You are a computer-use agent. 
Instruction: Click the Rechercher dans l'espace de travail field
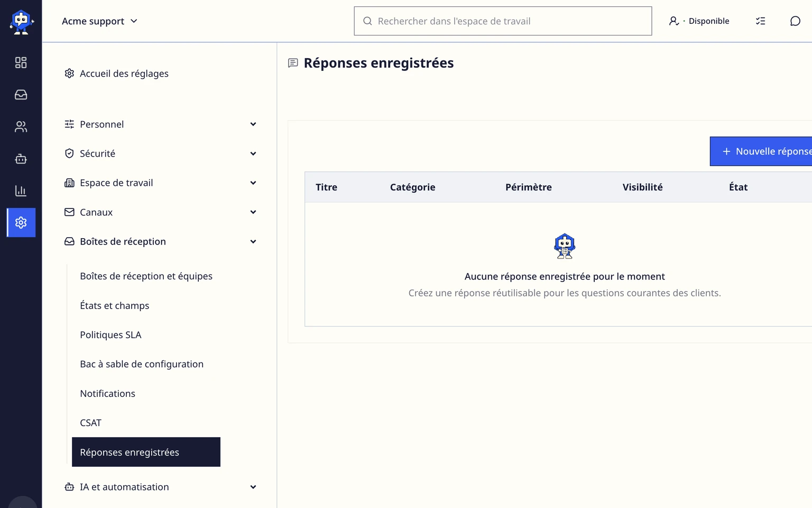(x=503, y=21)
